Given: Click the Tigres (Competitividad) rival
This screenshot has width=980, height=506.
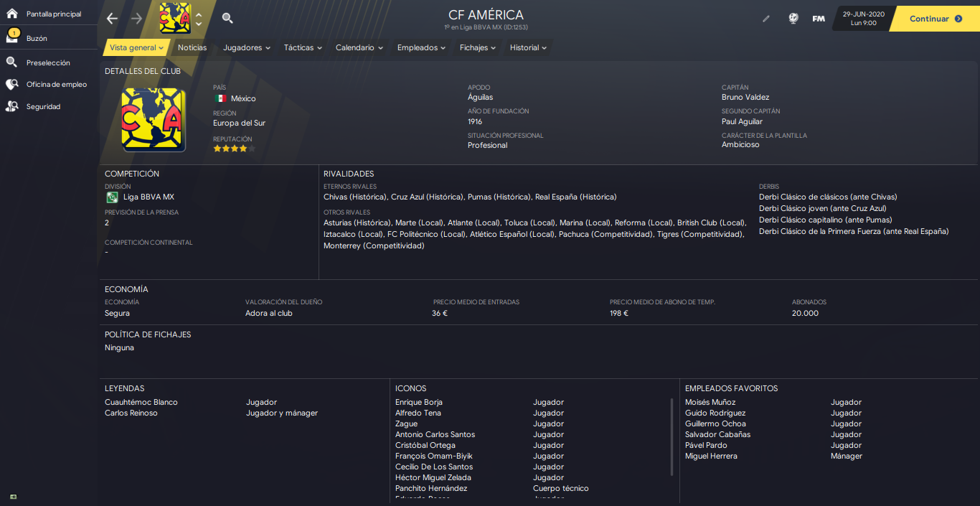Looking at the screenshot, I should (x=699, y=234).
